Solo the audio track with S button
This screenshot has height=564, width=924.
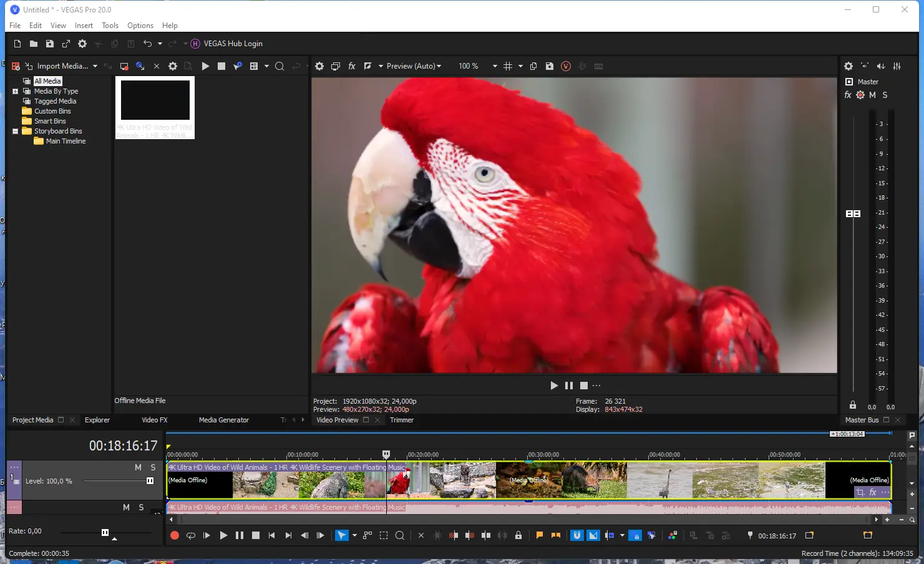tap(141, 507)
